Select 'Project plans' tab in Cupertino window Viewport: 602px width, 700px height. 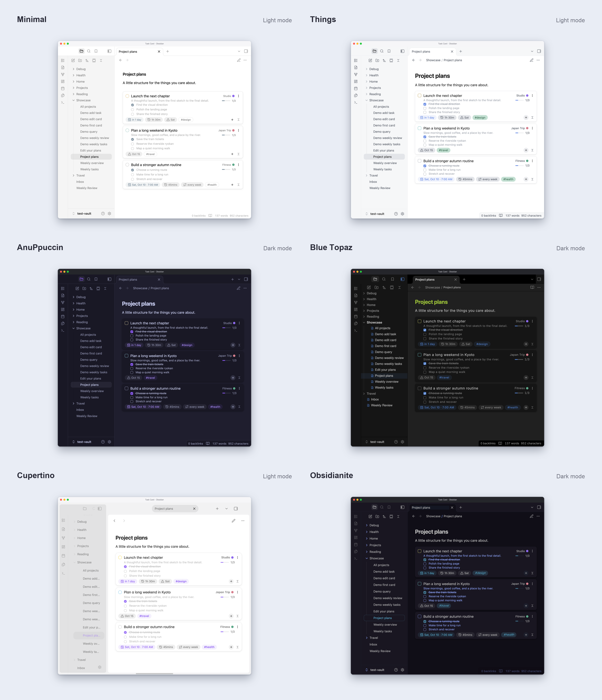pos(175,509)
